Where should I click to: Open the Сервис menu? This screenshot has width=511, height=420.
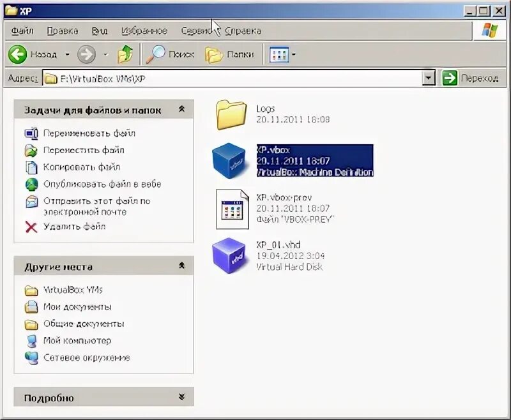pos(197,31)
